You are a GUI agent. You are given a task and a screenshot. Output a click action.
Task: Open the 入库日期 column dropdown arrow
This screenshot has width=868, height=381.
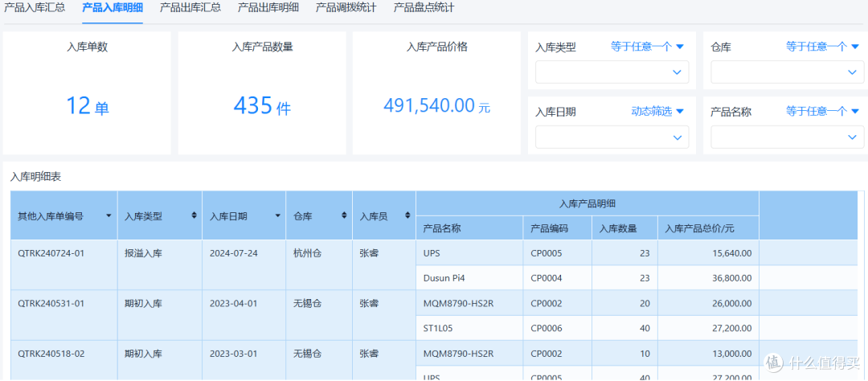click(x=277, y=215)
